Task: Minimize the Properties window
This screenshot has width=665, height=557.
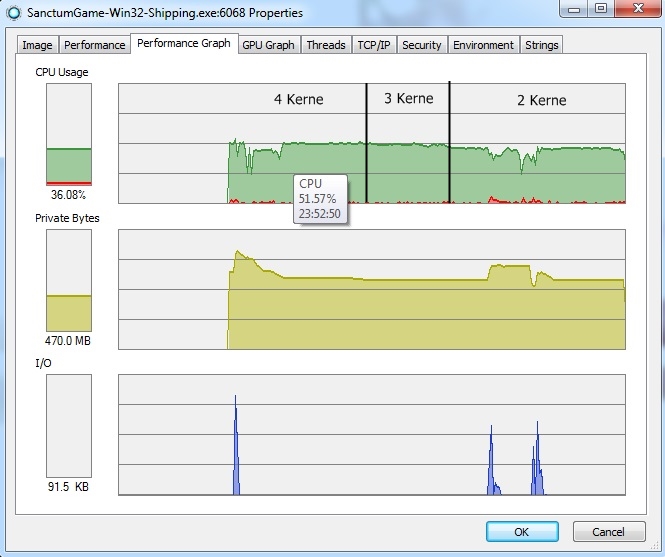Action: pyautogui.click(x=574, y=8)
